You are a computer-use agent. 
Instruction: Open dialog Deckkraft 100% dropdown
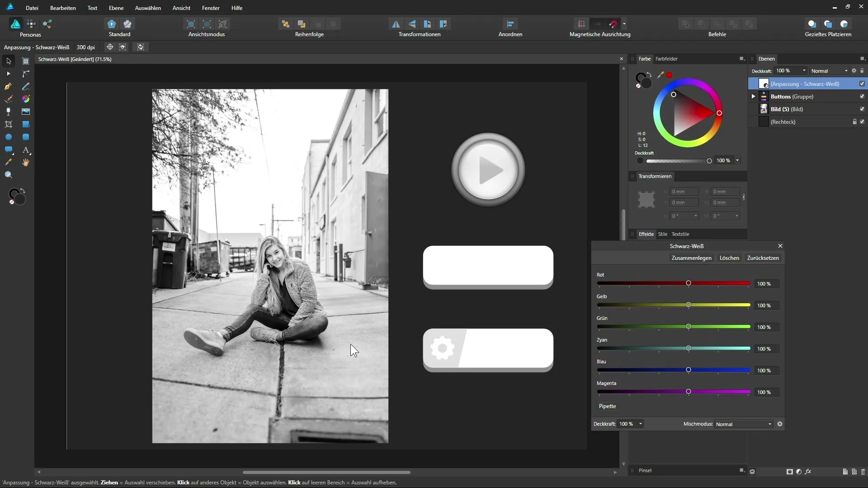coord(641,424)
